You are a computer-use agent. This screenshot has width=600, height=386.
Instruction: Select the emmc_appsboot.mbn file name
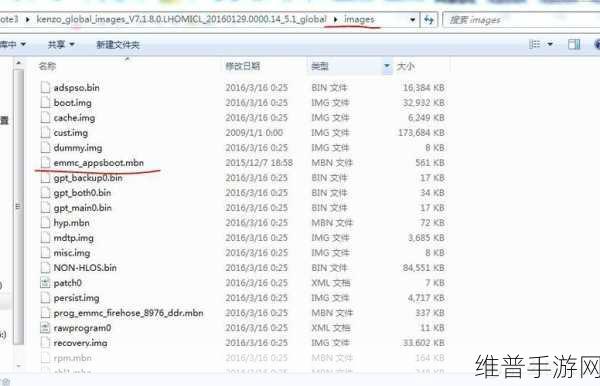pyautogui.click(x=99, y=163)
